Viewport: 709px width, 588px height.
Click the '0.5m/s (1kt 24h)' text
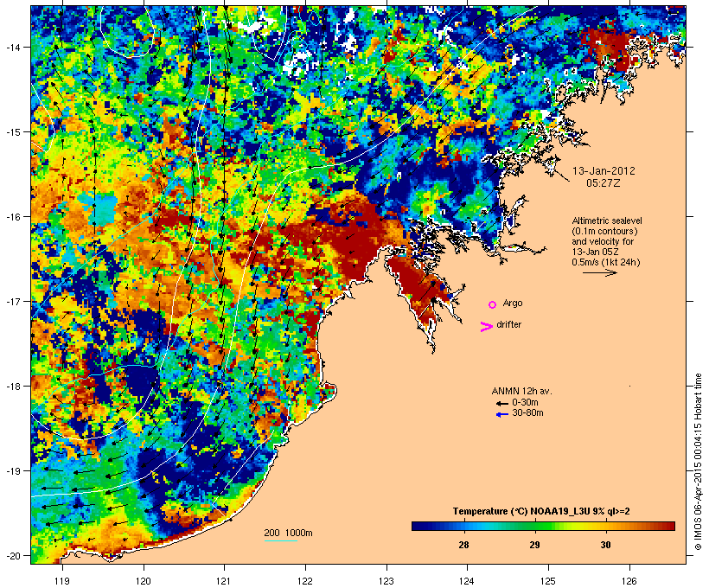coord(606,262)
